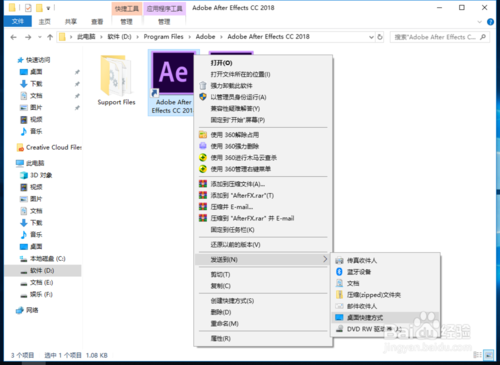Image resolution: width=500 pixels, height=365 pixels.
Task: Click 打开文件所在的位置(I)
Action: (x=263, y=74)
